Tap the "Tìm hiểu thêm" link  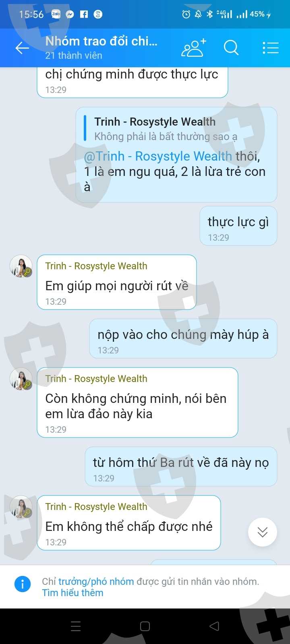[72, 593]
